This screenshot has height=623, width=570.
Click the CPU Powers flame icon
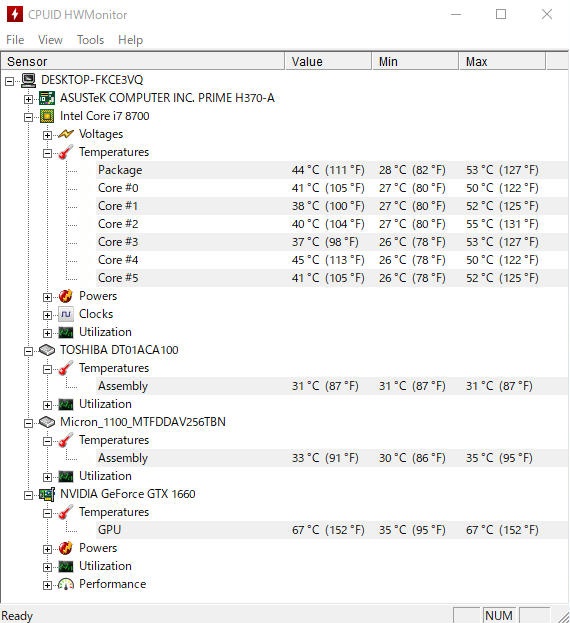66,296
